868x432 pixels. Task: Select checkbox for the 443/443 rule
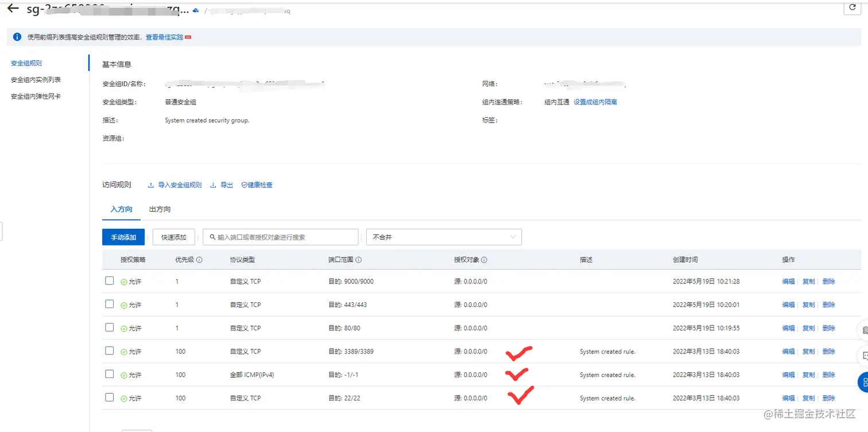(x=110, y=304)
